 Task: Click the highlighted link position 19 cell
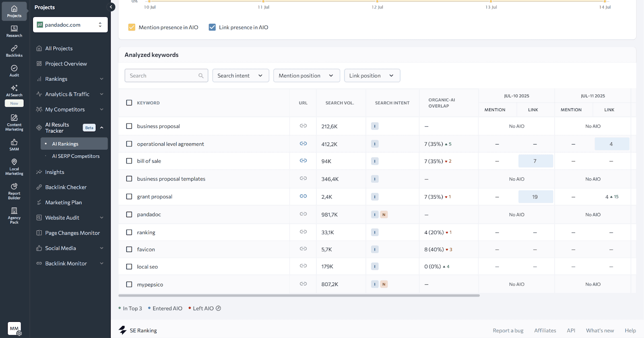pyautogui.click(x=535, y=197)
